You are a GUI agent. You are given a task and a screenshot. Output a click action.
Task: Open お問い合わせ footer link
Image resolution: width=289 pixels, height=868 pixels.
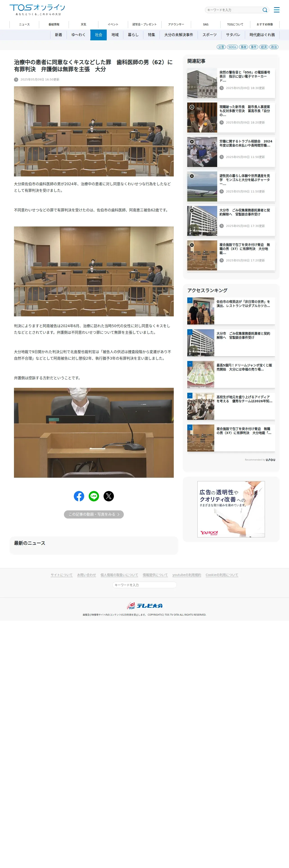coord(86,575)
